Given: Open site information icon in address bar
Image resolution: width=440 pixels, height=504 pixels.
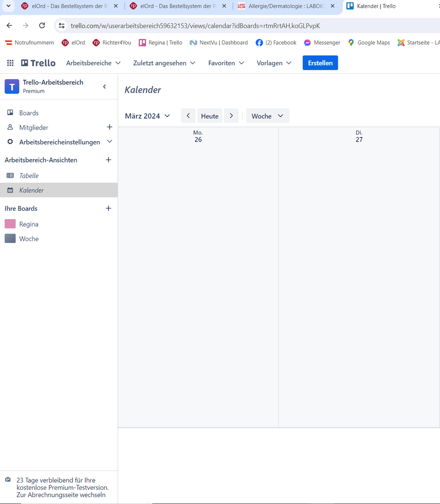Looking at the screenshot, I should (x=62, y=26).
